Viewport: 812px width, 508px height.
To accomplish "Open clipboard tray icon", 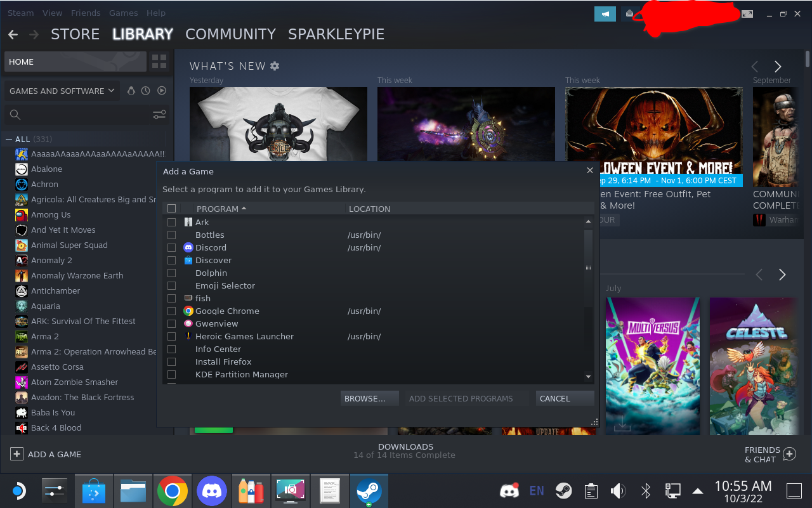I will 591,490.
